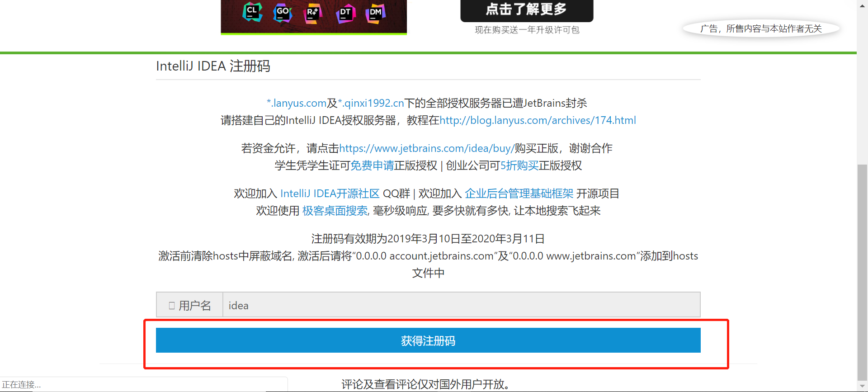The width and height of the screenshot is (868, 392).
Task: Click the 获得注册码 button
Action: point(428,340)
